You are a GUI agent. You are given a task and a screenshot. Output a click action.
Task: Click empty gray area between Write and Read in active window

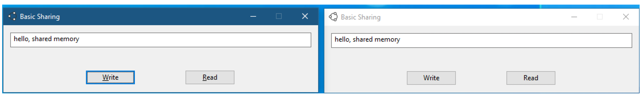point(160,78)
